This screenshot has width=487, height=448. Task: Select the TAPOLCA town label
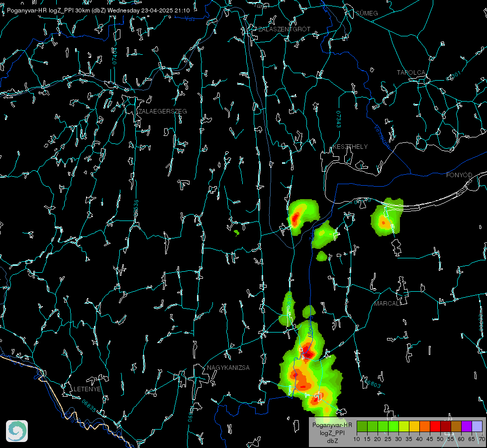click(x=411, y=72)
